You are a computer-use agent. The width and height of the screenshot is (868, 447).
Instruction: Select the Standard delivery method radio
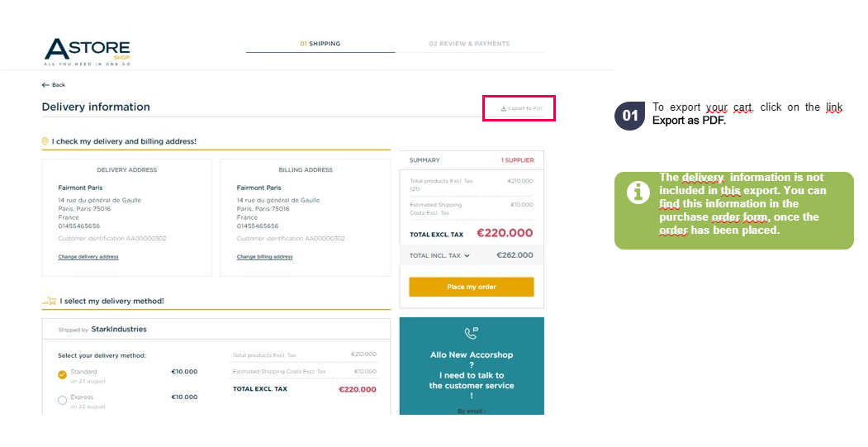point(63,375)
